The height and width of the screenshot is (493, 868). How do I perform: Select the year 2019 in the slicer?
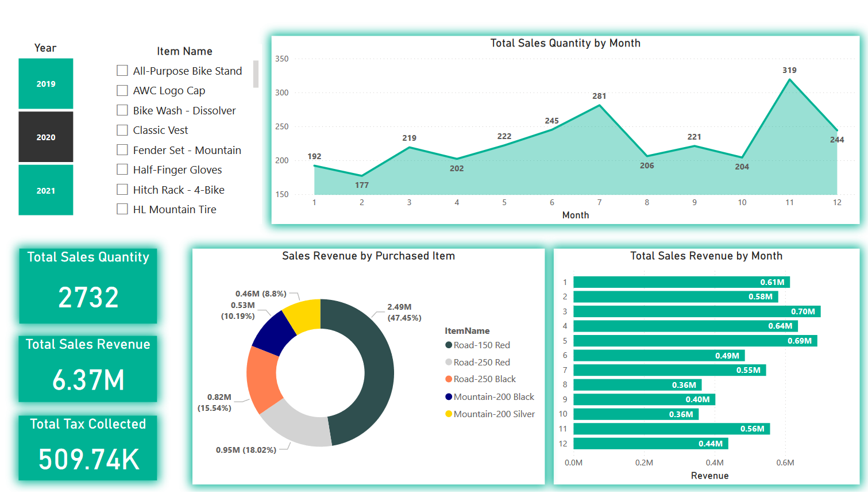[x=45, y=83]
